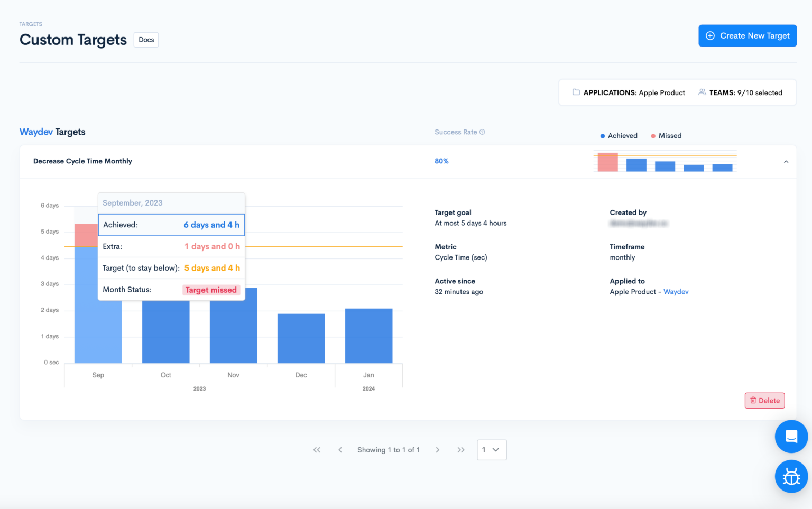Click the 80% success rate indicator
This screenshot has width=812, height=509.
(x=441, y=161)
